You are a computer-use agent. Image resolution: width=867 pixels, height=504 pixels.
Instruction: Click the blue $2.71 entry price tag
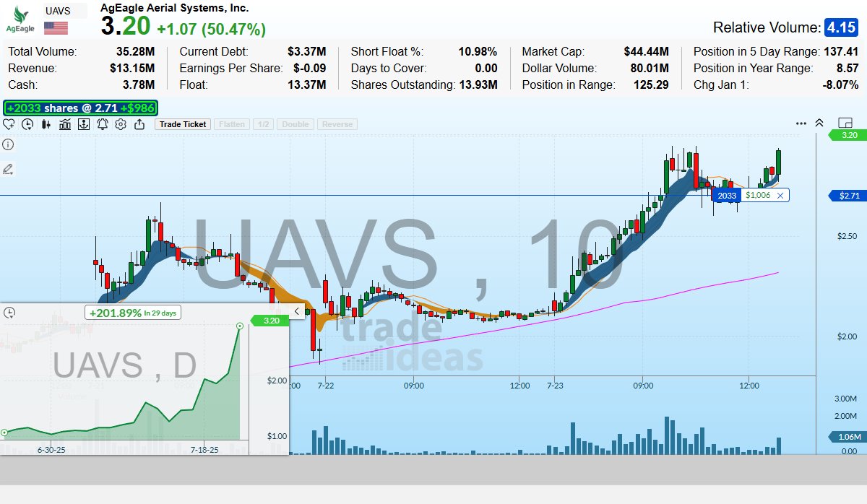click(848, 196)
